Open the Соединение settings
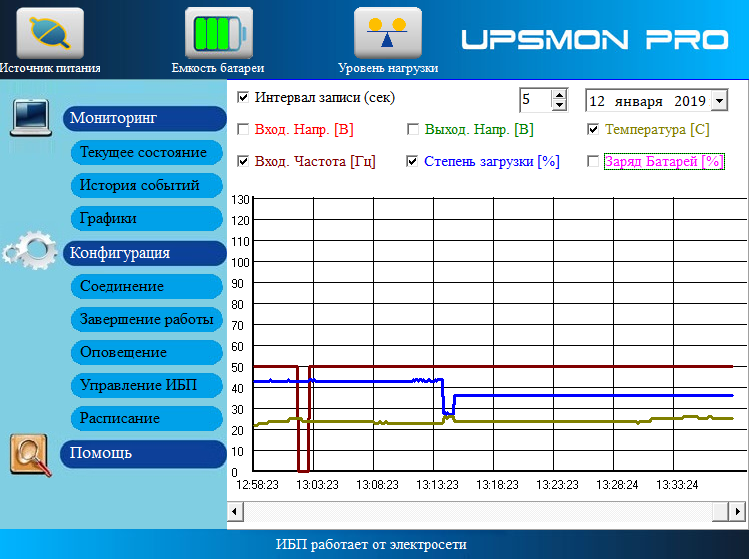This screenshot has width=749, height=559. [x=147, y=286]
